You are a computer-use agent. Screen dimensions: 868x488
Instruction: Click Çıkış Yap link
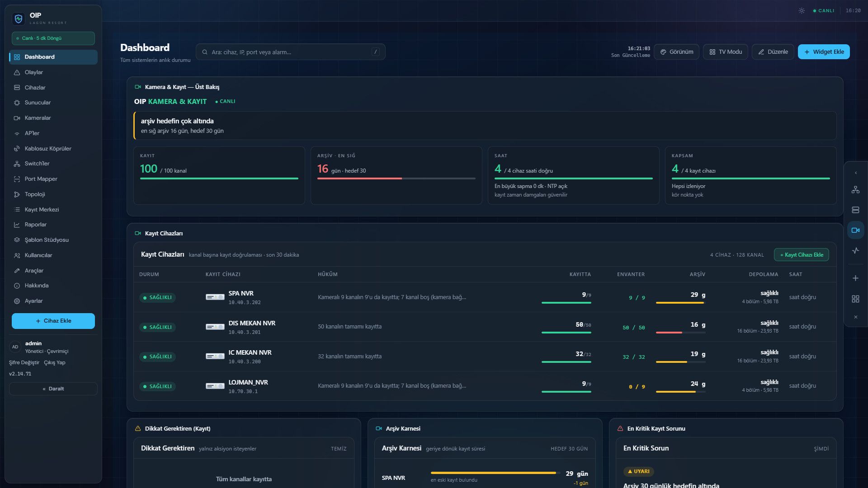point(55,362)
